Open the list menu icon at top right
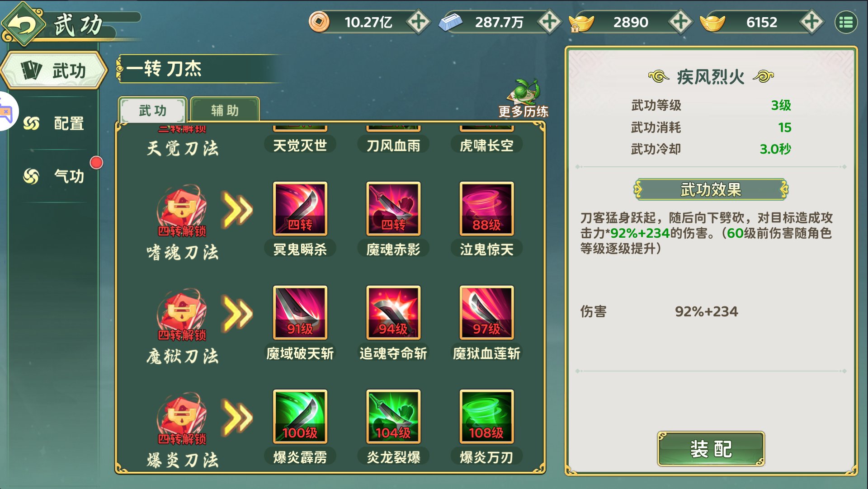The height and width of the screenshot is (489, 868). pos(846,22)
